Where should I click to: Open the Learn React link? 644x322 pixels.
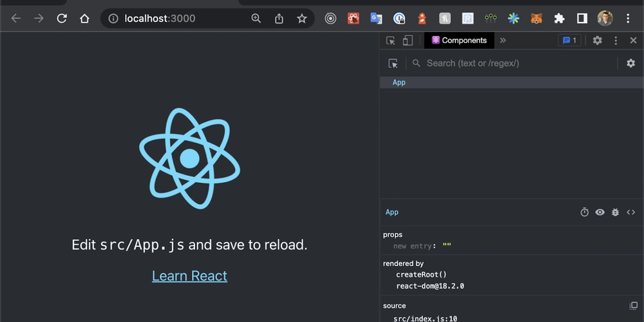pos(189,276)
